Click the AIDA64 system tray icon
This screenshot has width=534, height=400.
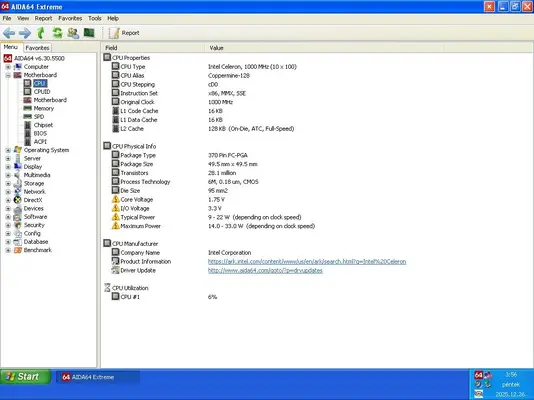[x=478, y=375]
